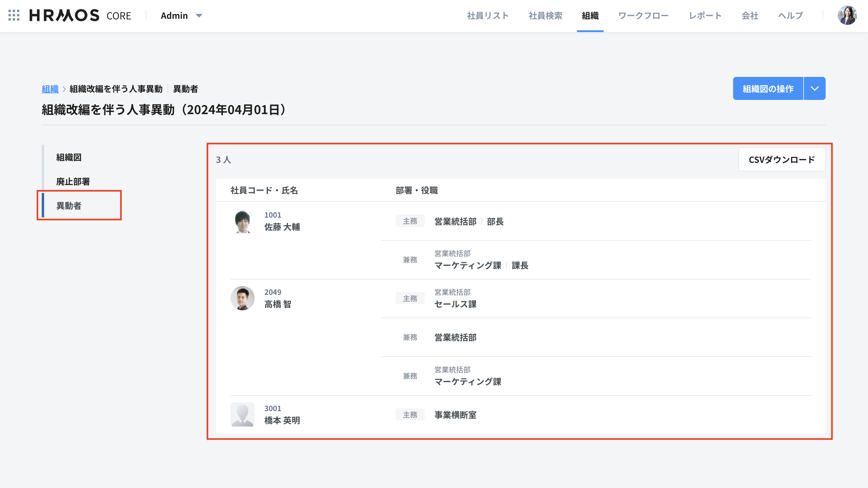This screenshot has height=488, width=868.
Task: Select 廃止部署 in the side navigation
Action: [73, 182]
